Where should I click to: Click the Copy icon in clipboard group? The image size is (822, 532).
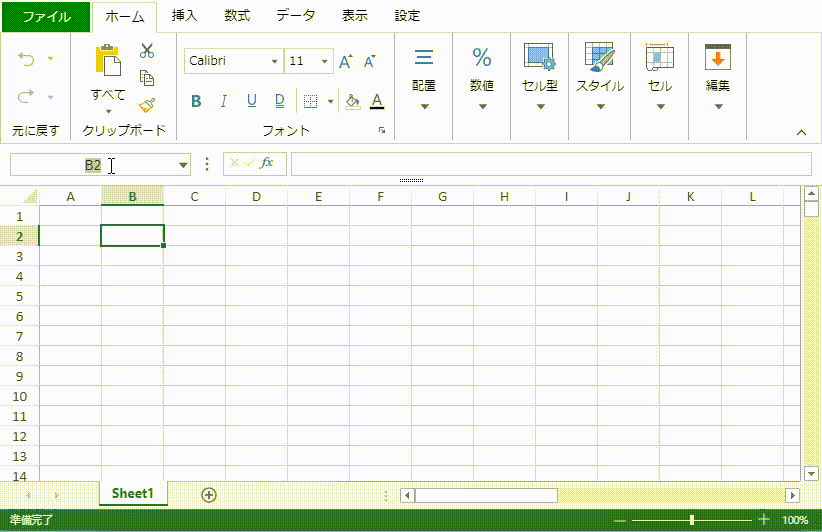coord(147,78)
